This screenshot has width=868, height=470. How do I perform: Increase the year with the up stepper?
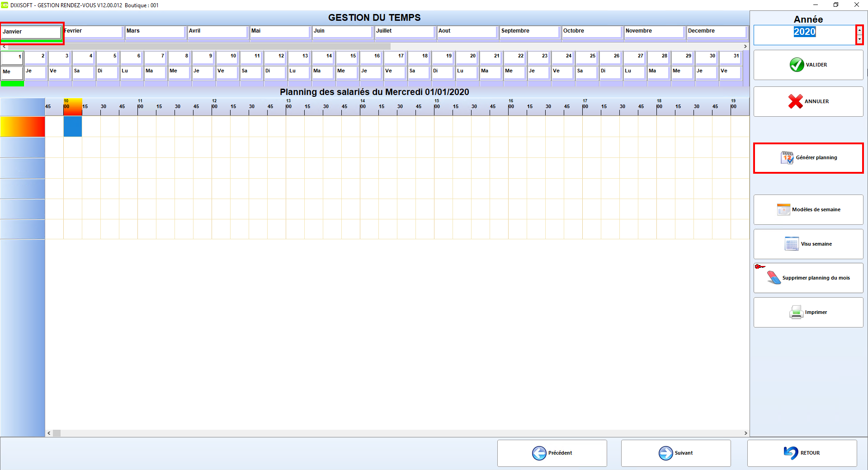pyautogui.click(x=859, y=30)
